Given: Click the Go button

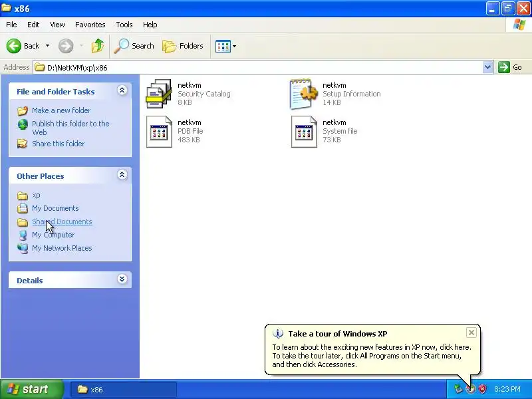Looking at the screenshot, I should click(510, 67).
